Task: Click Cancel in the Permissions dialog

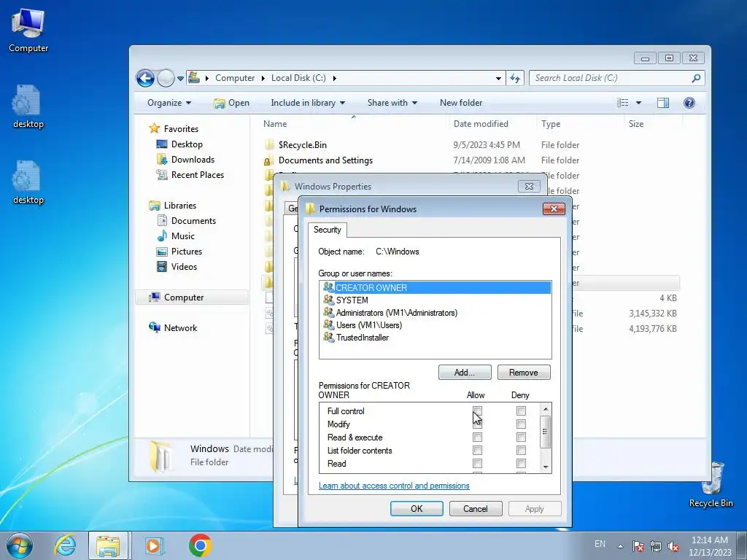Action: tap(476, 508)
